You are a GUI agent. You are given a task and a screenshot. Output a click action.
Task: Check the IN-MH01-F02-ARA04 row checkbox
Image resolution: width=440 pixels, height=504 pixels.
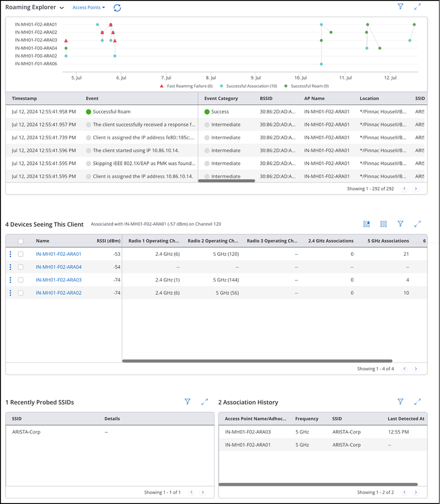21,267
